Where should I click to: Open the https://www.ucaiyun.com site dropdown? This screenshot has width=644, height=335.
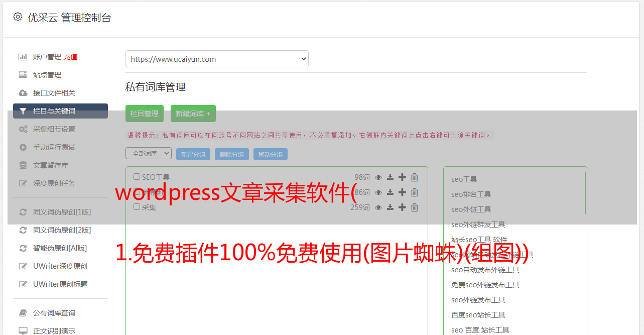point(217,59)
